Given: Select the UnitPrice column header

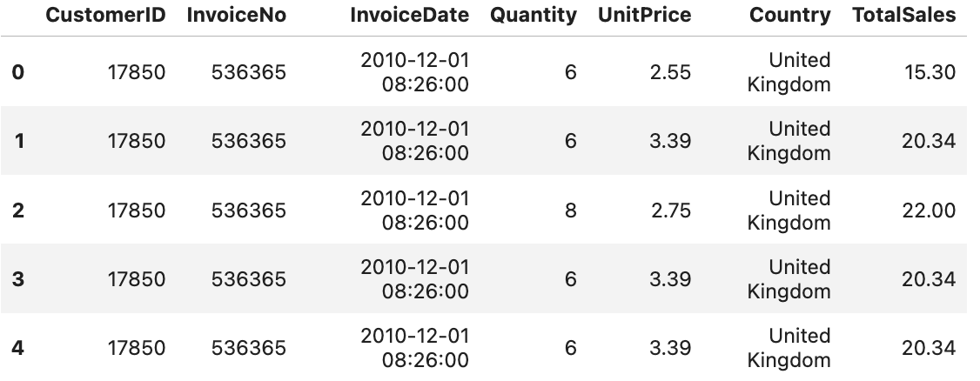Looking at the screenshot, I should point(644,16).
